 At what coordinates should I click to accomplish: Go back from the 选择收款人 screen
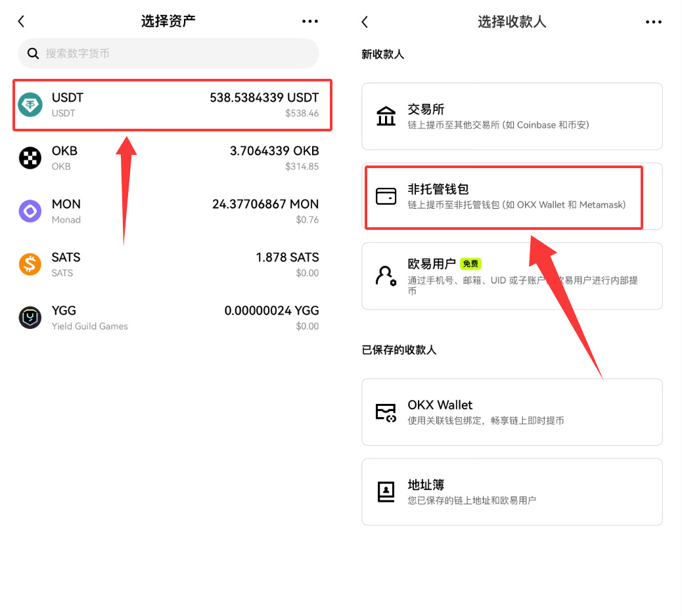point(365,22)
